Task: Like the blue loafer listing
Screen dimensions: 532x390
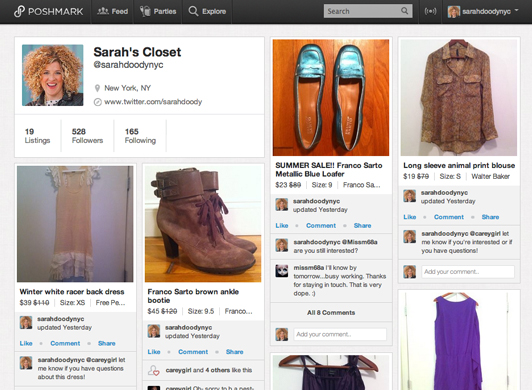Action: tap(282, 225)
